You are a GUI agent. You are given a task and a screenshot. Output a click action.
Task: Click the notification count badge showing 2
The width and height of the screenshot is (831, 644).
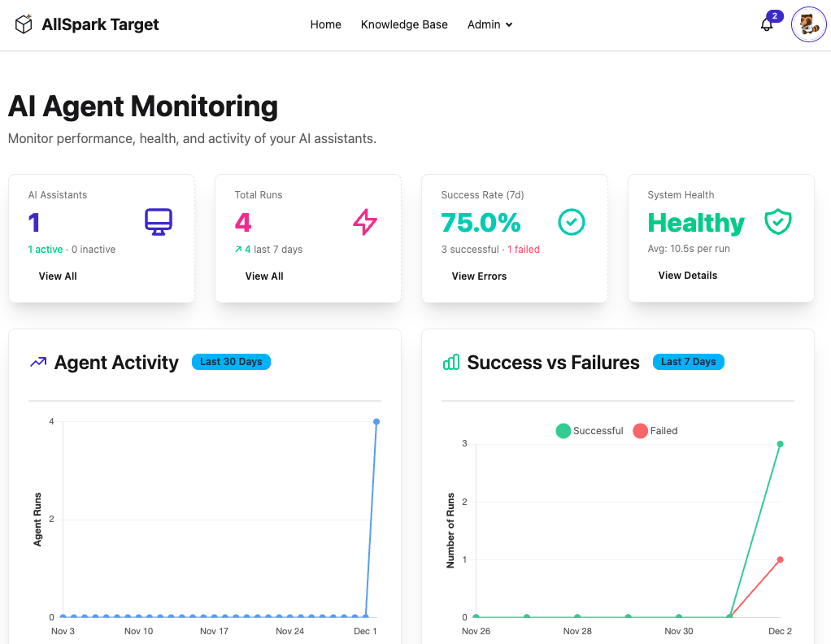[x=774, y=15]
